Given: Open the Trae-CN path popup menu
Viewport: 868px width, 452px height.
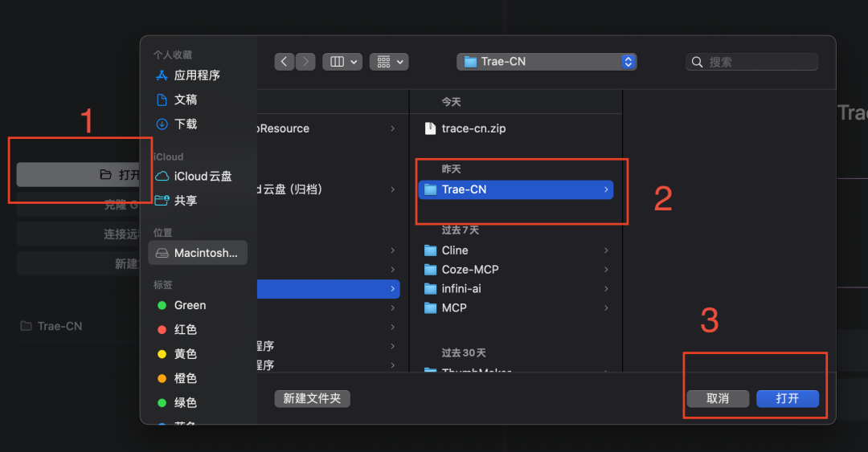Looking at the screenshot, I should point(547,61).
